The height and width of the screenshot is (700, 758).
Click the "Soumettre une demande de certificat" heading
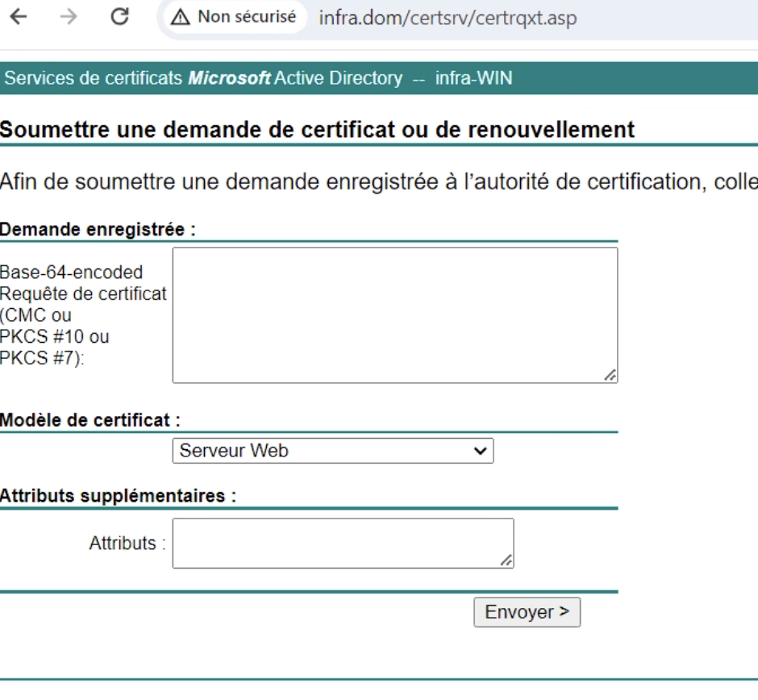(317, 128)
